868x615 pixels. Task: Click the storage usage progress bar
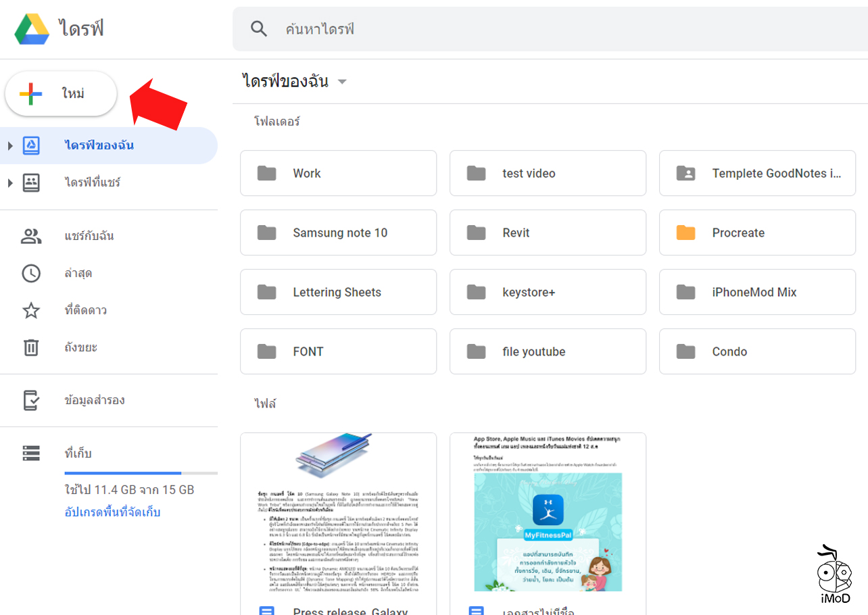(141, 473)
